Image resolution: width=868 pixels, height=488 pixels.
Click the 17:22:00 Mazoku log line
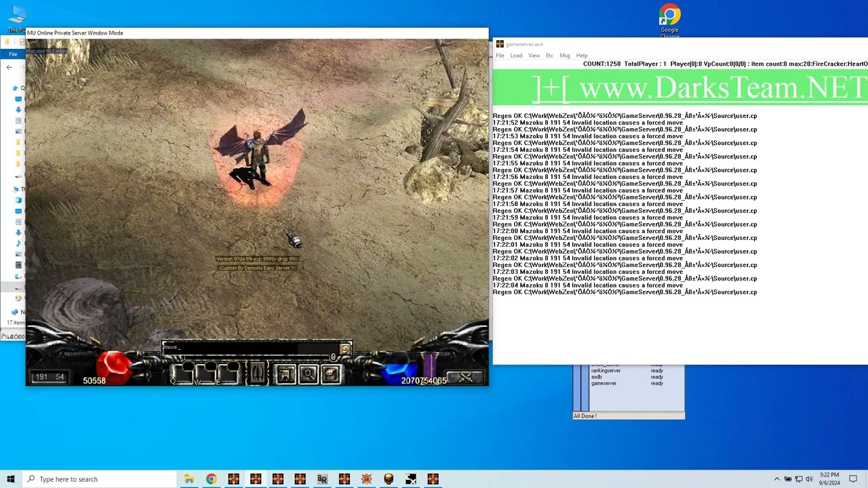pyautogui.click(x=587, y=231)
